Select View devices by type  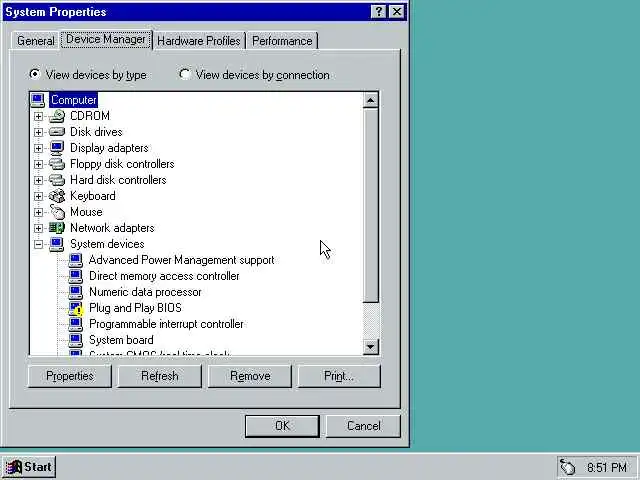(87, 75)
